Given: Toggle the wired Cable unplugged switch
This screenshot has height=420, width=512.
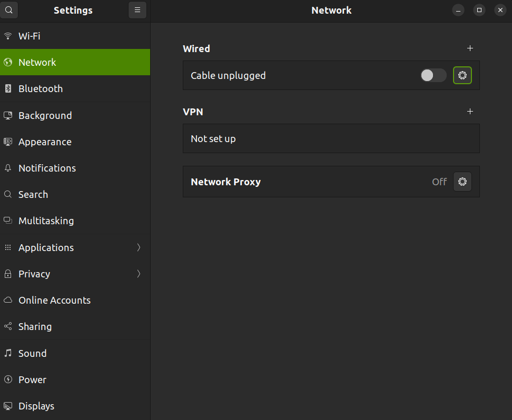Looking at the screenshot, I should [434, 75].
